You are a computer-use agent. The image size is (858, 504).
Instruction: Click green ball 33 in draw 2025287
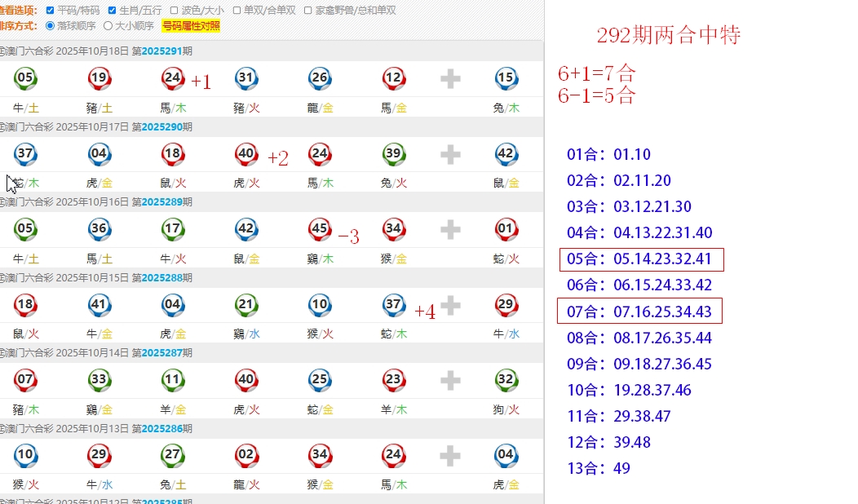(x=99, y=379)
